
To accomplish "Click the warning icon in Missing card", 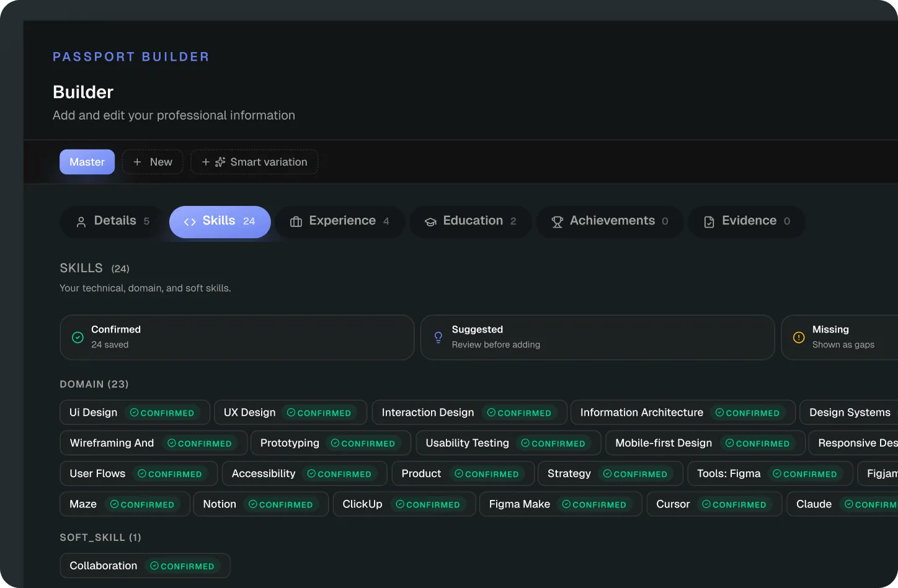I will (x=799, y=337).
